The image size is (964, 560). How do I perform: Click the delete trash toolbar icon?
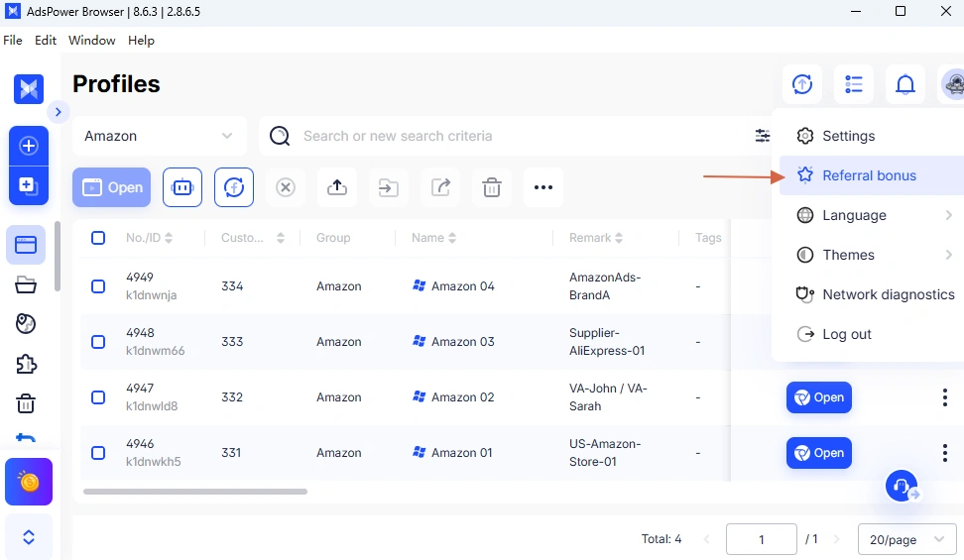click(x=492, y=187)
